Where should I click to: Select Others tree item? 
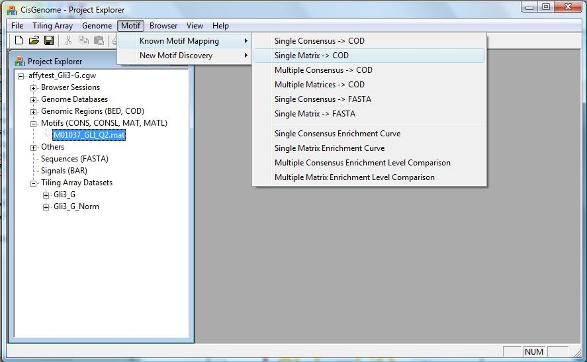point(52,147)
